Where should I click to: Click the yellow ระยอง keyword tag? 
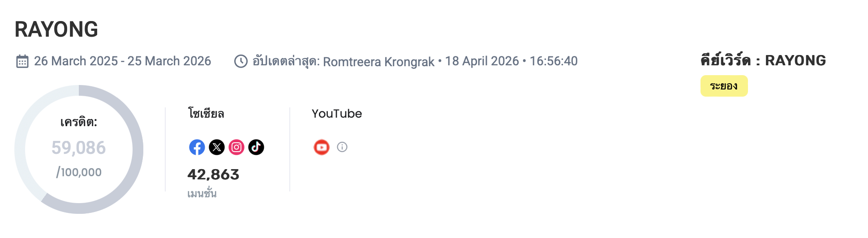(x=724, y=86)
